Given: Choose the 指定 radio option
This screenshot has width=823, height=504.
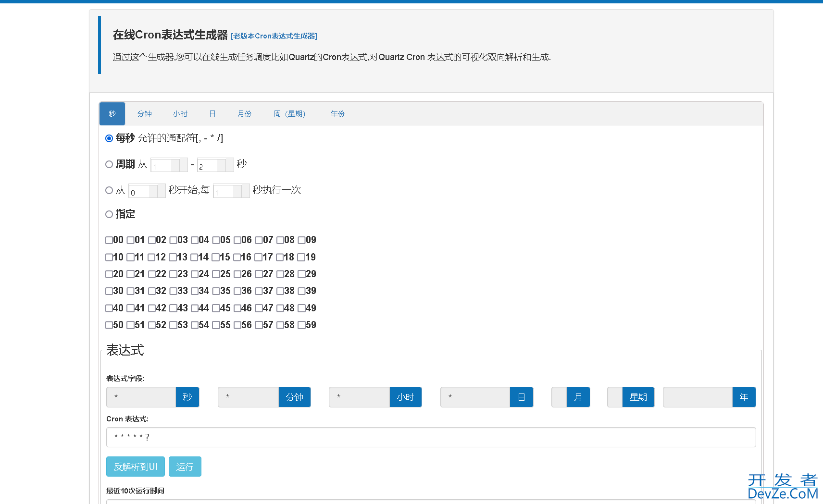Looking at the screenshot, I should pyautogui.click(x=109, y=214).
